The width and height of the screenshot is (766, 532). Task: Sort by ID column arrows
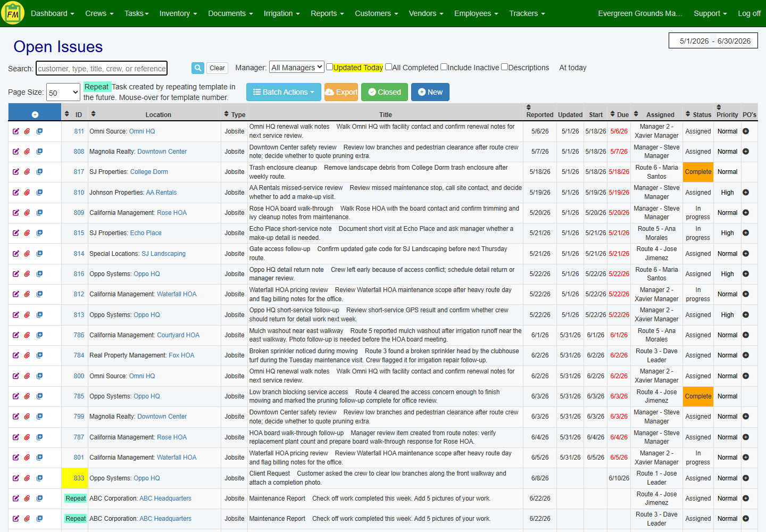[x=66, y=114]
